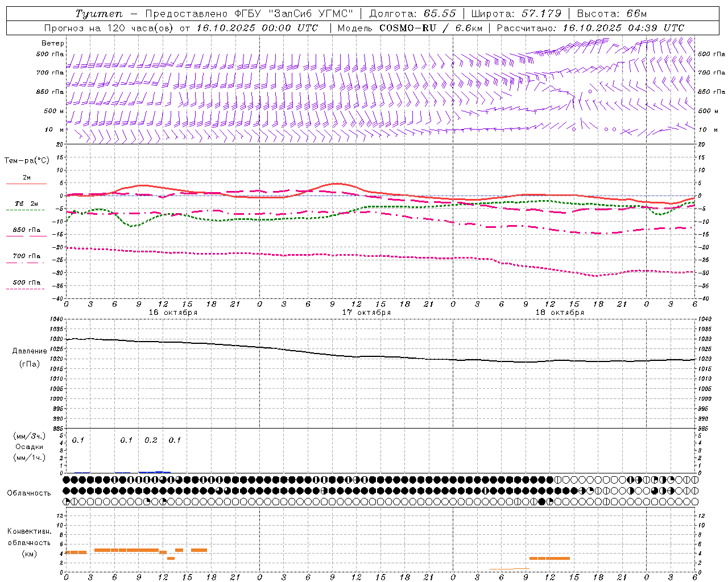The width and height of the screenshot is (728, 582).
Task: Click the blue precipitation bar on the chart
Action: tap(155, 472)
